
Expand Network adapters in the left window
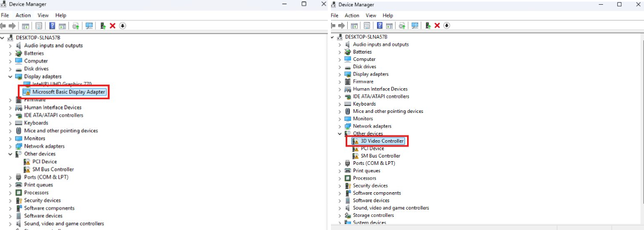pyautogui.click(x=10, y=146)
